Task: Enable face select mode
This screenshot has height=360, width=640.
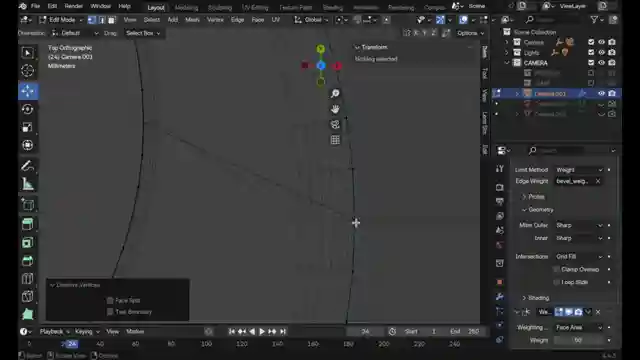Action: point(111,20)
